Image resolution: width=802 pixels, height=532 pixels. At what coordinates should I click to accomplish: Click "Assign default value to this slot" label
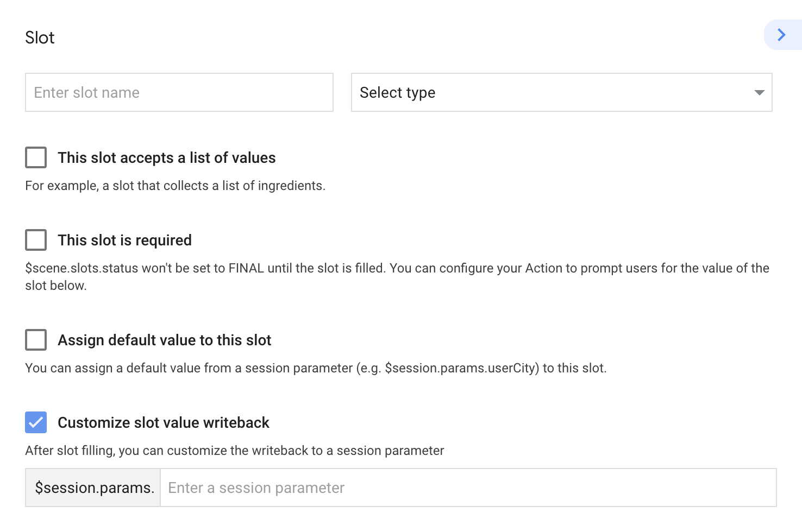(x=164, y=340)
